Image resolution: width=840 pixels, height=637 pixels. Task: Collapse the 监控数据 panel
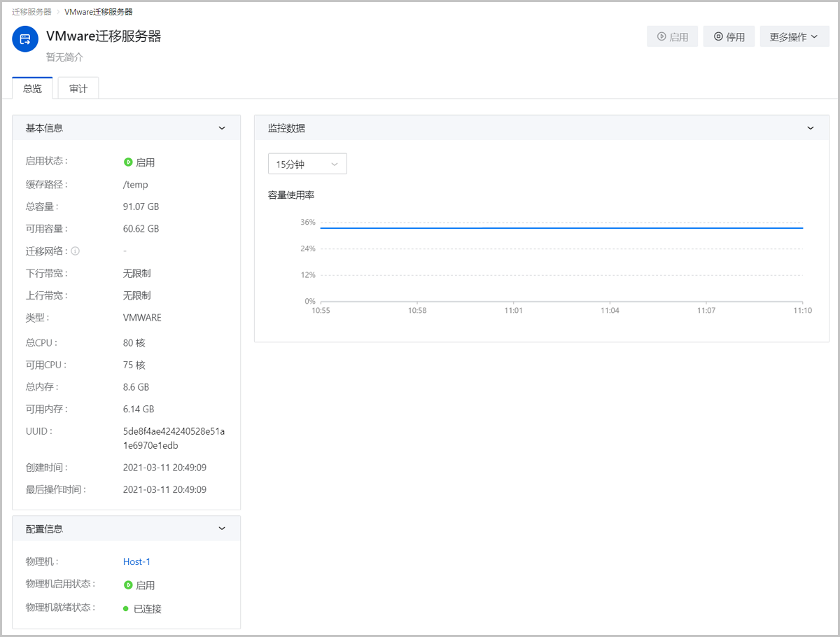pyautogui.click(x=811, y=128)
